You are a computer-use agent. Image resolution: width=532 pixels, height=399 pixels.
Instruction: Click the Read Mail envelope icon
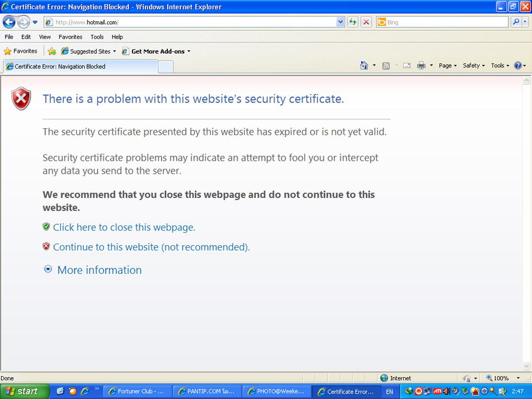pyautogui.click(x=407, y=66)
